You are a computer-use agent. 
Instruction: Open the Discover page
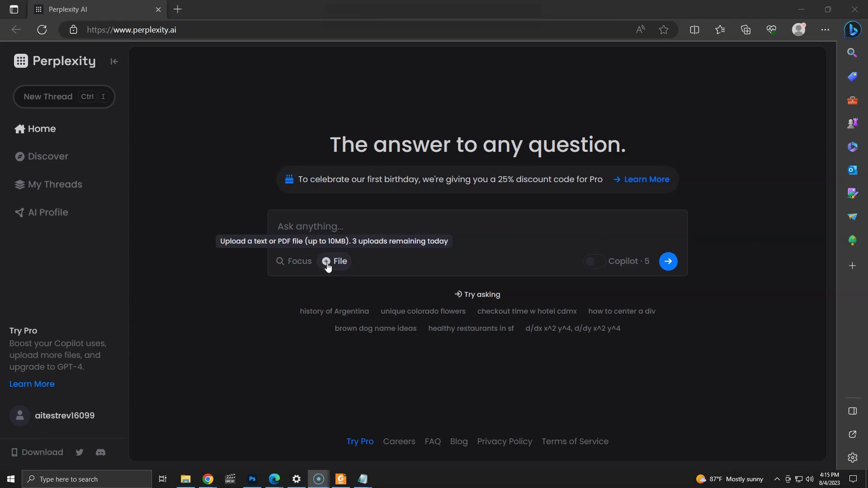[x=47, y=156]
